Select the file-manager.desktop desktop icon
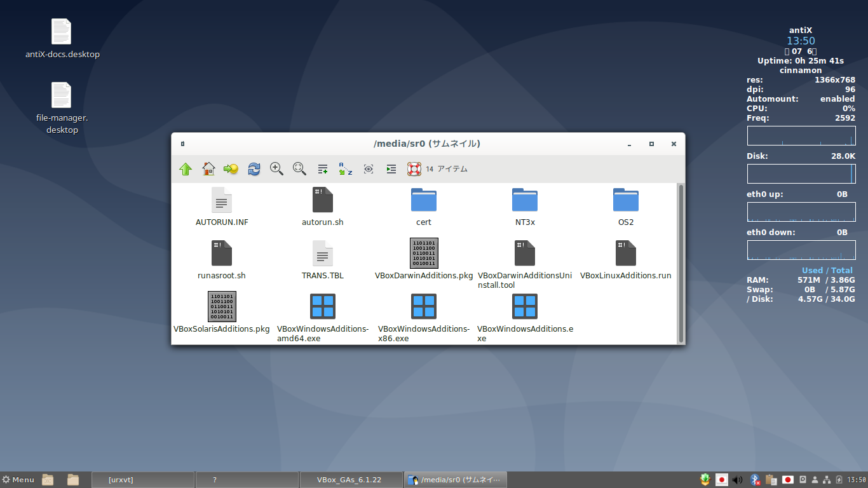 coord(62,108)
